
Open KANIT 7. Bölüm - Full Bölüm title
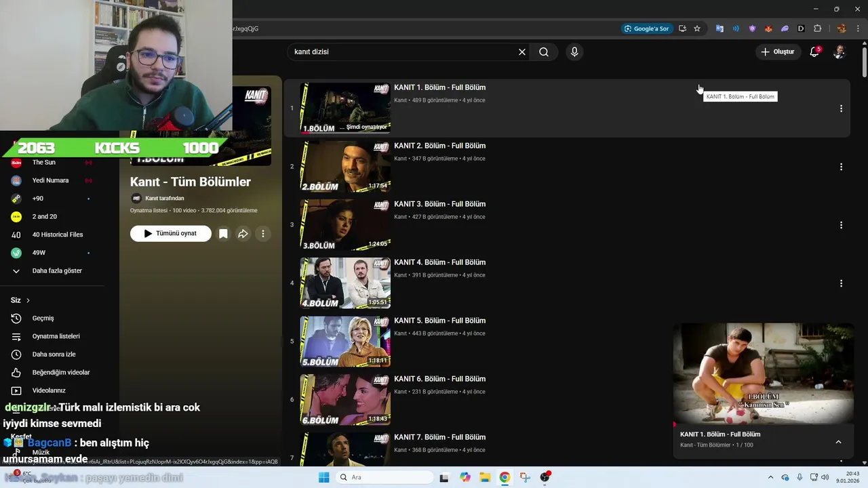click(x=439, y=437)
